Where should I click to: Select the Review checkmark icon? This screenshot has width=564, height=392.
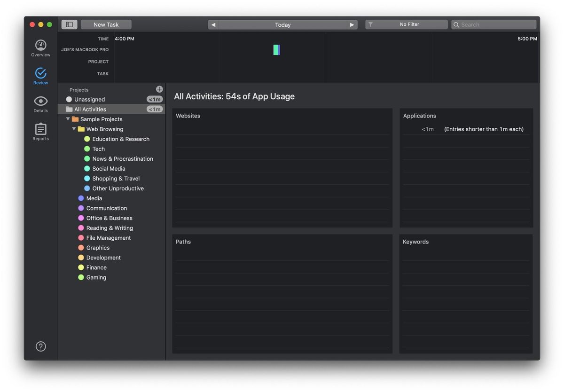[41, 73]
